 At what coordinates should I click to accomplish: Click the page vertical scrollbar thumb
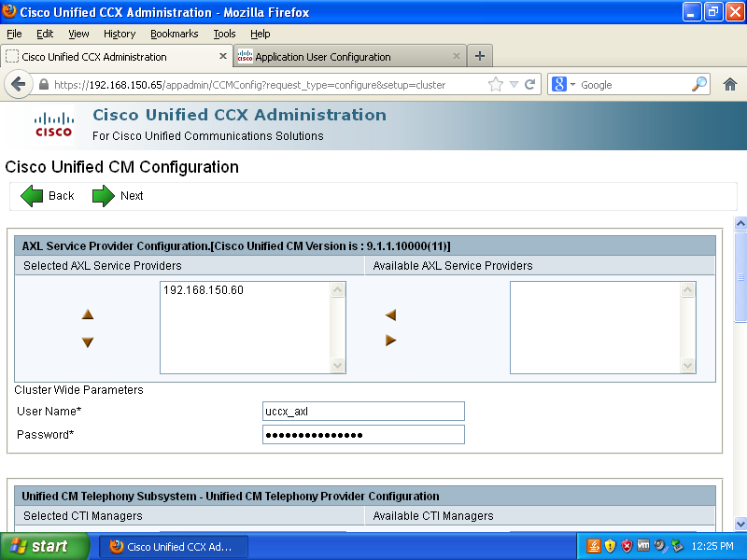point(740,276)
